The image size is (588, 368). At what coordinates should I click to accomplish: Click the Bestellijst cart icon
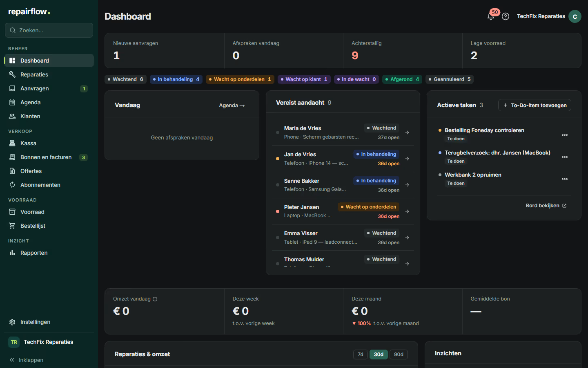click(x=12, y=226)
